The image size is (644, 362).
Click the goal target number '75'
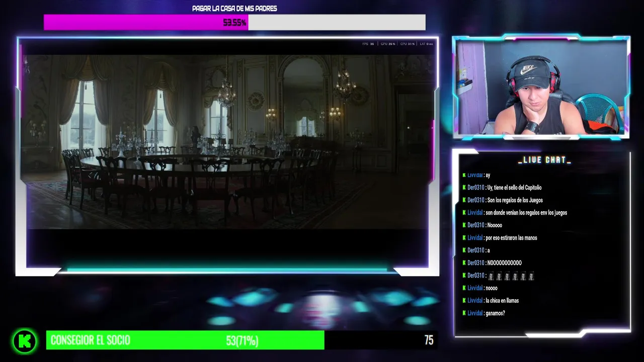pyautogui.click(x=429, y=340)
